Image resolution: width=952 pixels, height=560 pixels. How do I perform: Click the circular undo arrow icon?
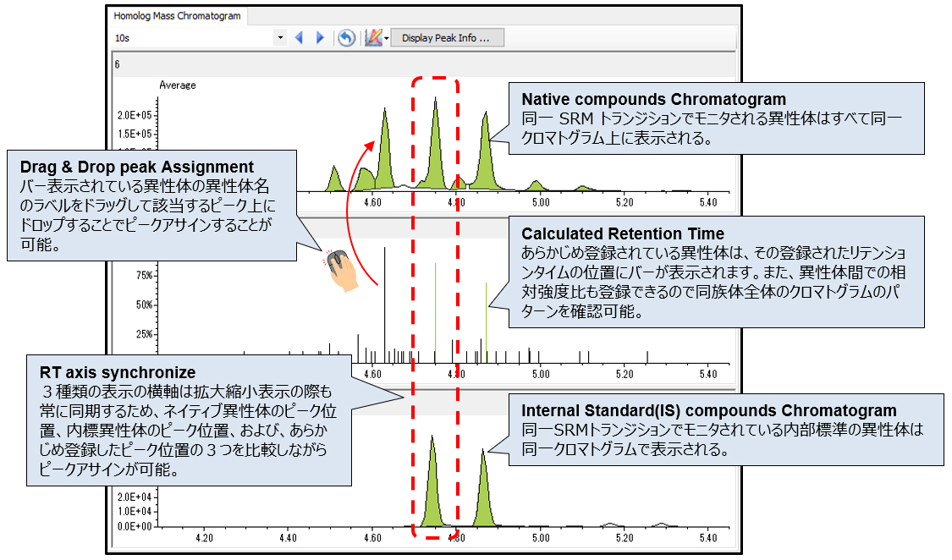click(345, 38)
